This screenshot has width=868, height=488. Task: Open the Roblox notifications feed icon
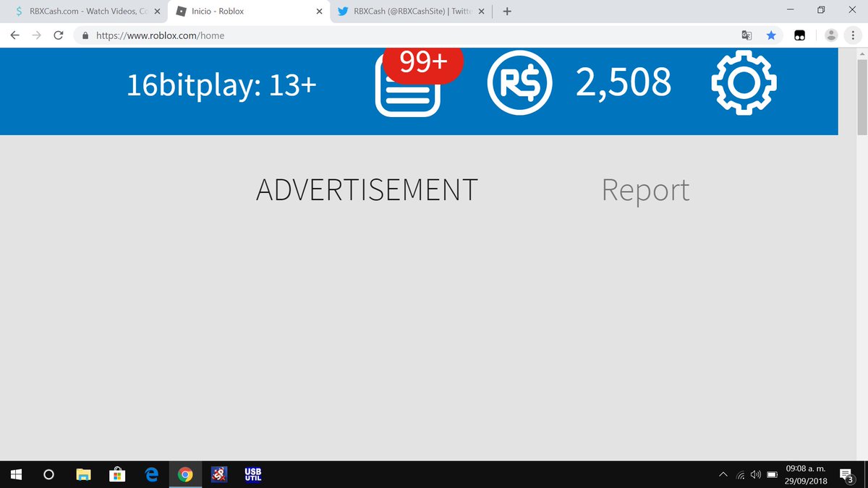pos(408,85)
